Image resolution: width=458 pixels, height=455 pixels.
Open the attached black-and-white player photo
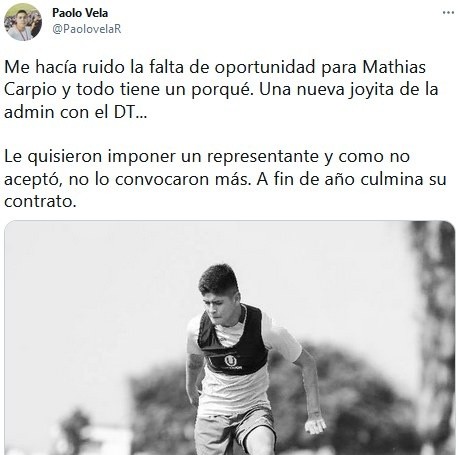tap(230, 337)
